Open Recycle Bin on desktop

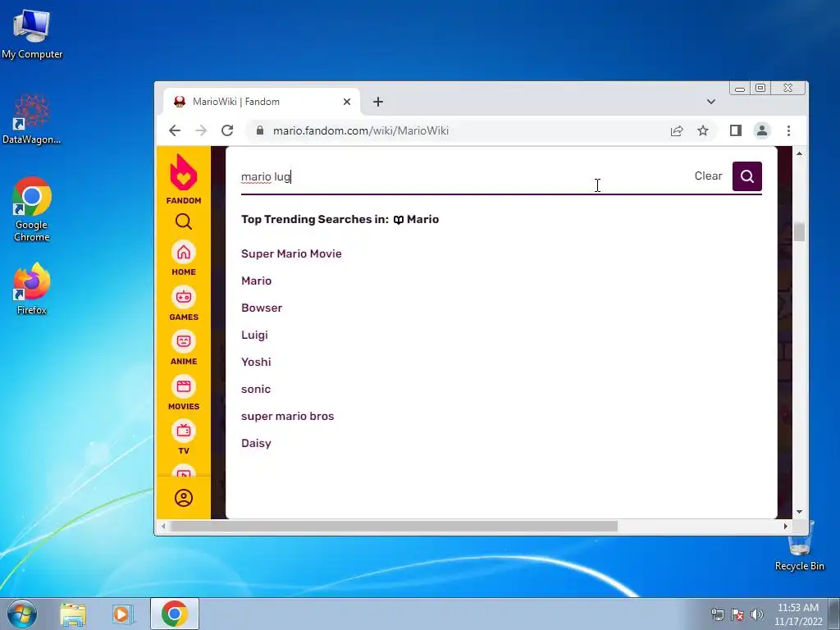click(800, 546)
